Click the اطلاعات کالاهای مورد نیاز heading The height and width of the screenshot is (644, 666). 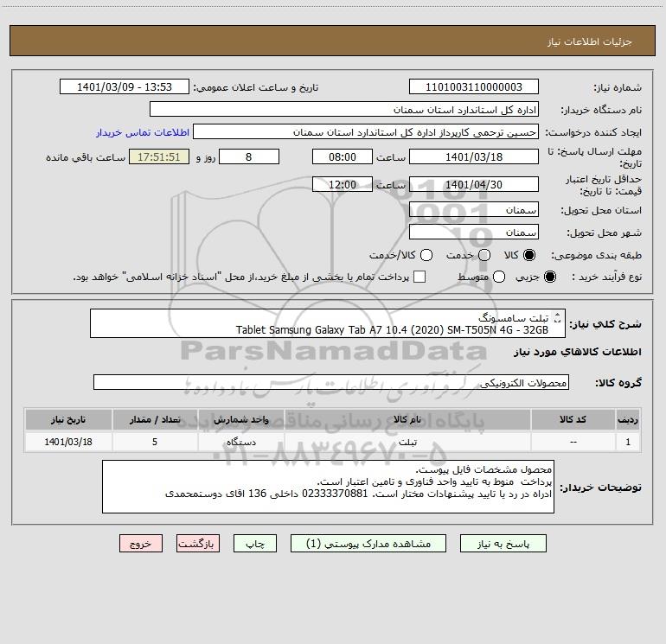click(x=577, y=352)
